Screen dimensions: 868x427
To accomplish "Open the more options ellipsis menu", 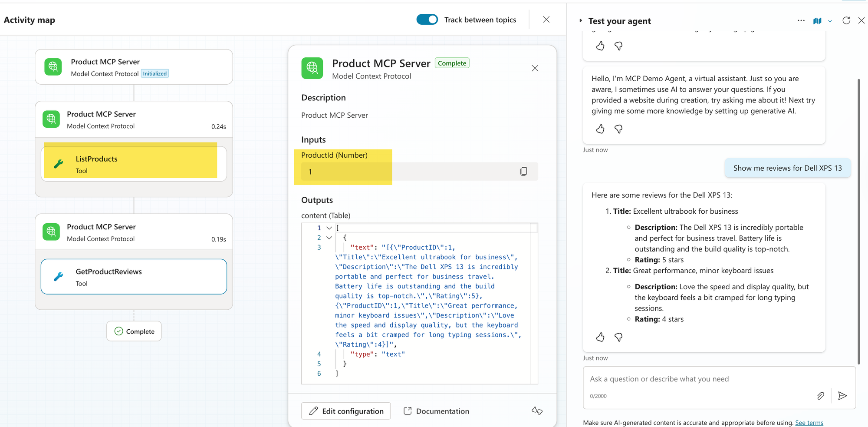I will coord(801,20).
